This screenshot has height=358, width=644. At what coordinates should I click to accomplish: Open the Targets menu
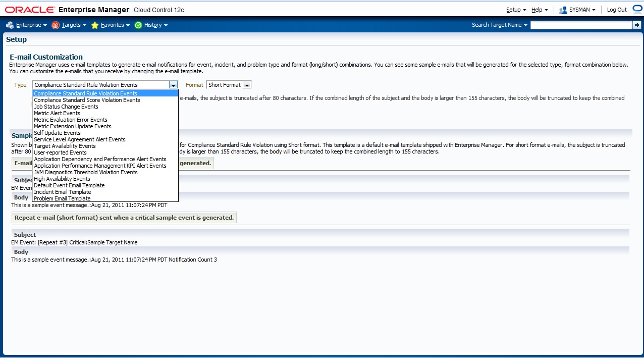(74, 25)
